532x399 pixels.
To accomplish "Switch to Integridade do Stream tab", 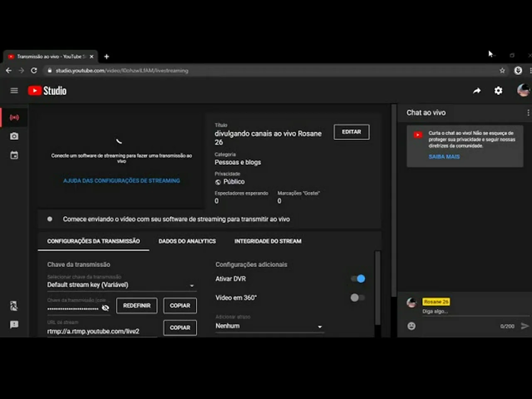I will click(268, 241).
